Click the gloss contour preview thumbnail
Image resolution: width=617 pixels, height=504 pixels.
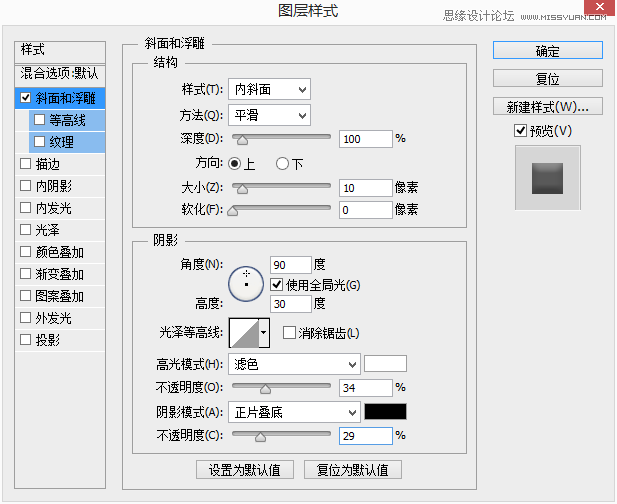(x=244, y=333)
